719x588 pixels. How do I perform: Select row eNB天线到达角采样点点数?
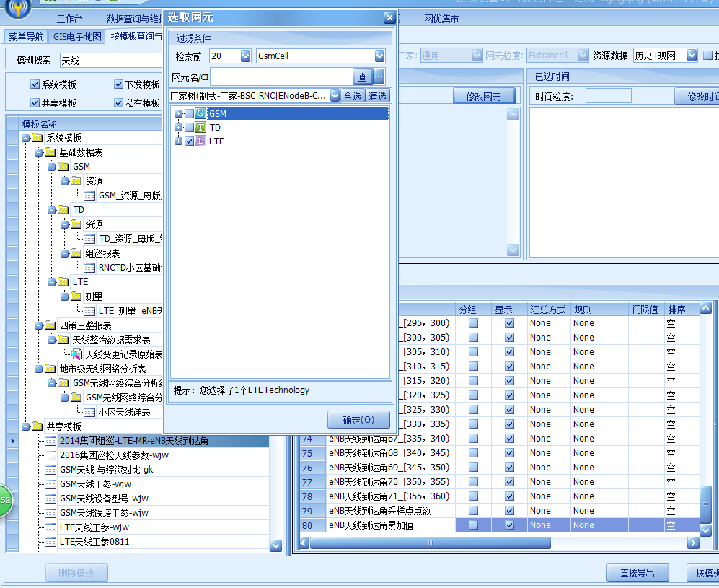click(x=379, y=511)
